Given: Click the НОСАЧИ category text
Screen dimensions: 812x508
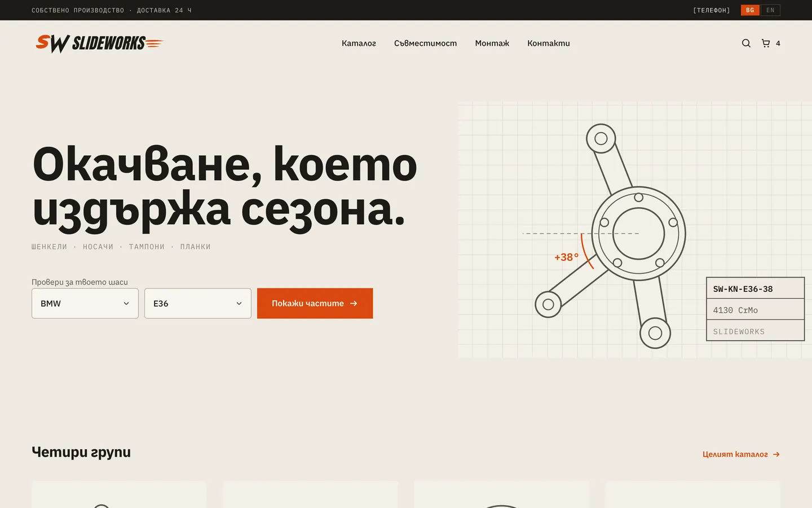Looking at the screenshot, I should pos(98,247).
